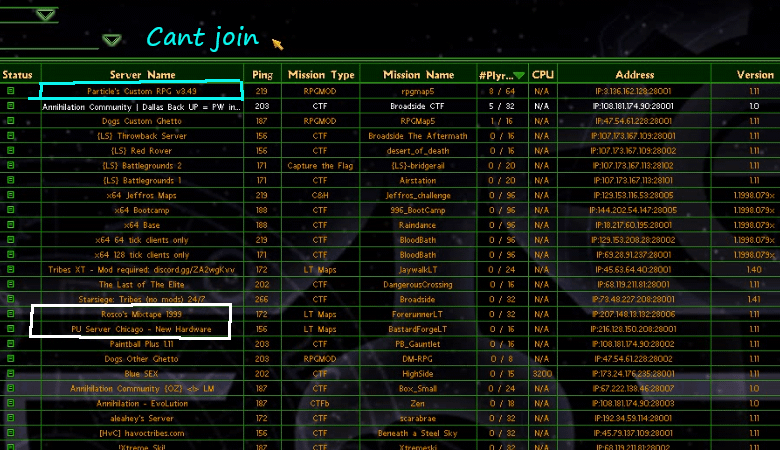Select aleahey's Server entry
The height and width of the screenshot is (450, 780).
(142, 418)
